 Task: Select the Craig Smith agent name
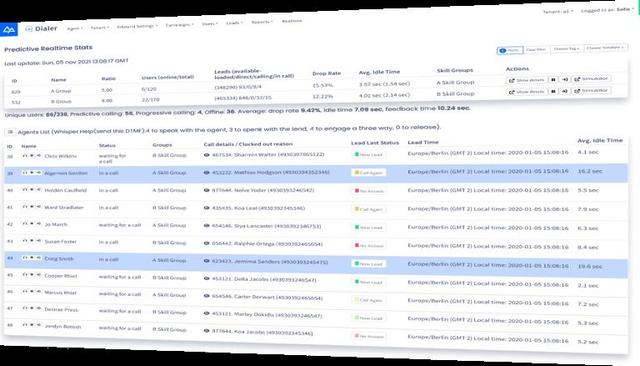pos(59,259)
